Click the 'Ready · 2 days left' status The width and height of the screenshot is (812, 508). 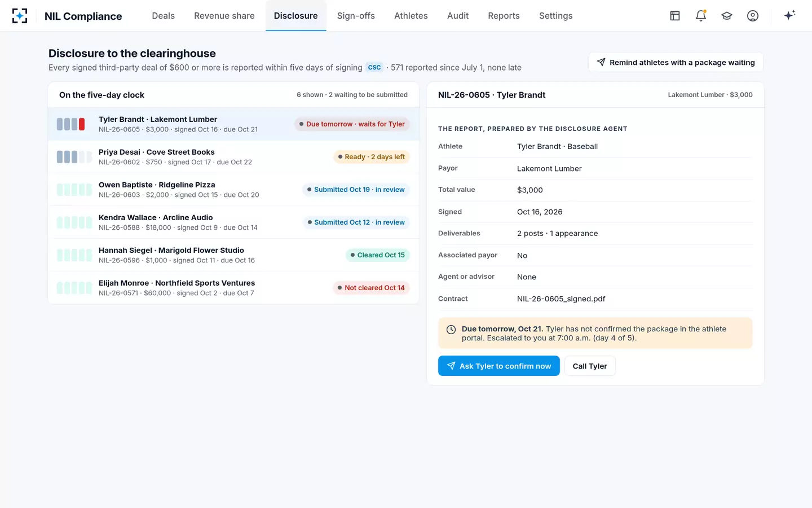point(371,157)
